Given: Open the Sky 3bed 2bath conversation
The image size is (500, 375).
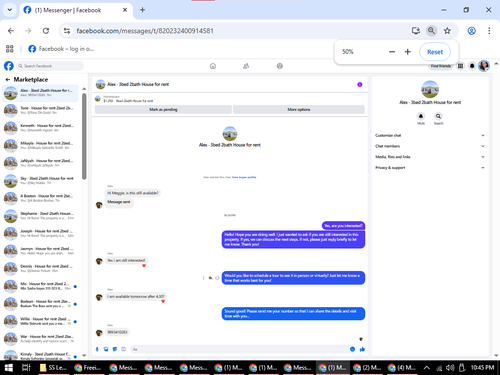Looking at the screenshot, I should coord(41,181).
